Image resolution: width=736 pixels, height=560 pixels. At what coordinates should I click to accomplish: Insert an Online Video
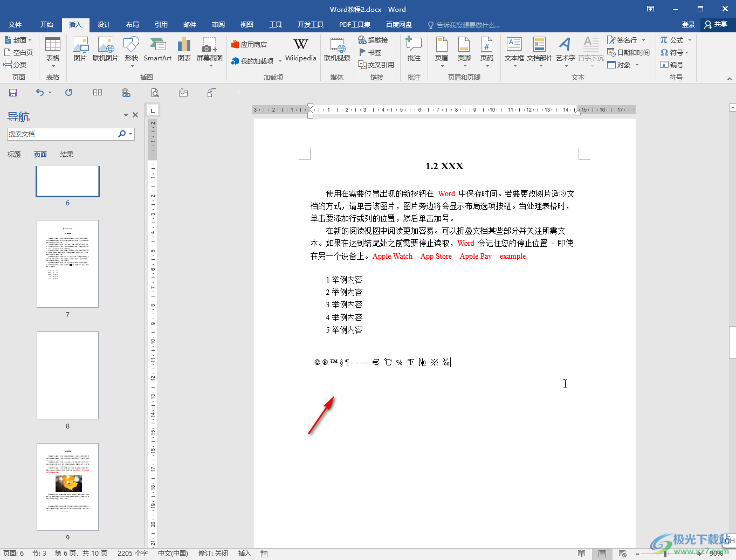tap(337, 50)
